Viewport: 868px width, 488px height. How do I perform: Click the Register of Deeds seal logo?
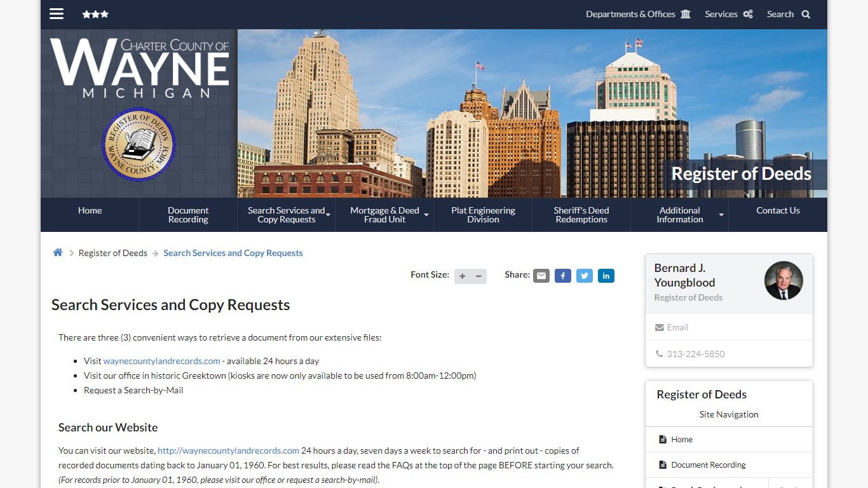(139, 144)
